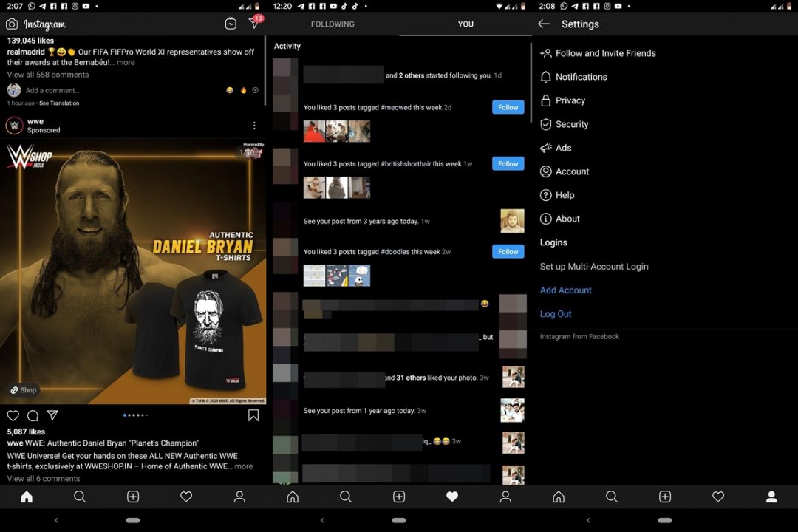798x532 pixels.
Task: Open heart tab in Settings screen
Action: [718, 497]
